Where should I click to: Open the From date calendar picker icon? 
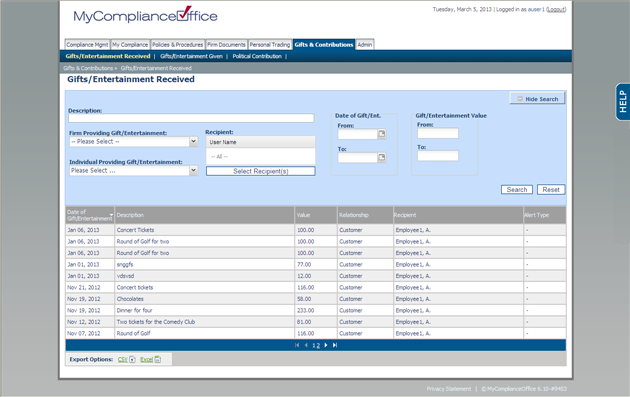click(381, 134)
